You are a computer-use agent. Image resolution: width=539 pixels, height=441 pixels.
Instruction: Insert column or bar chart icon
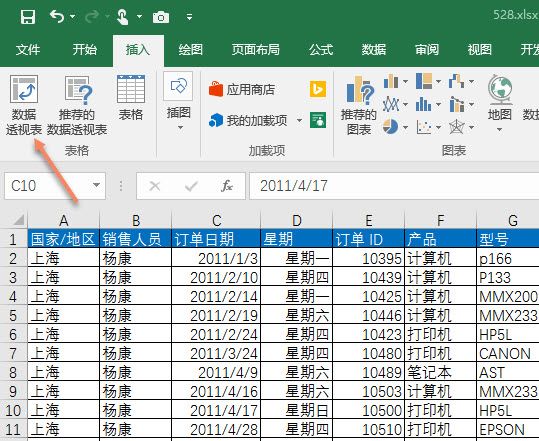391,82
